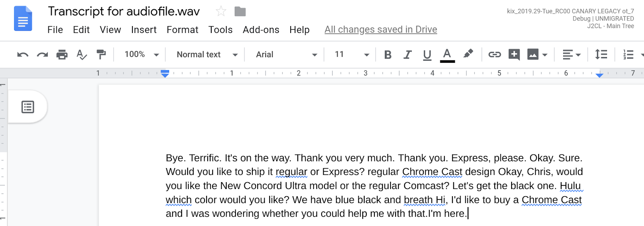
Task: Star the document with star button
Action: pos(221,11)
